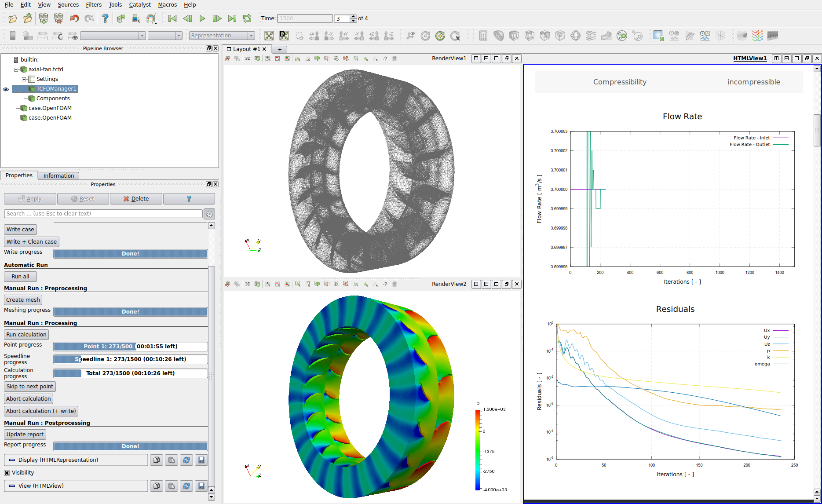
Task: Toggle visibility eye for TCFDManager1
Action: pyautogui.click(x=6, y=89)
